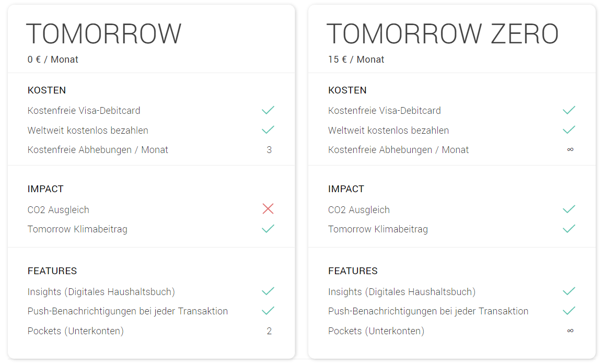Click Insights (Digitales Haushaltsbuch) text in Tomorrow card

point(101,292)
